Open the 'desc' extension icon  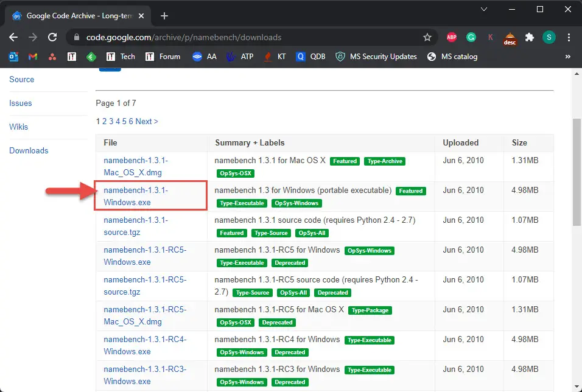coord(510,38)
